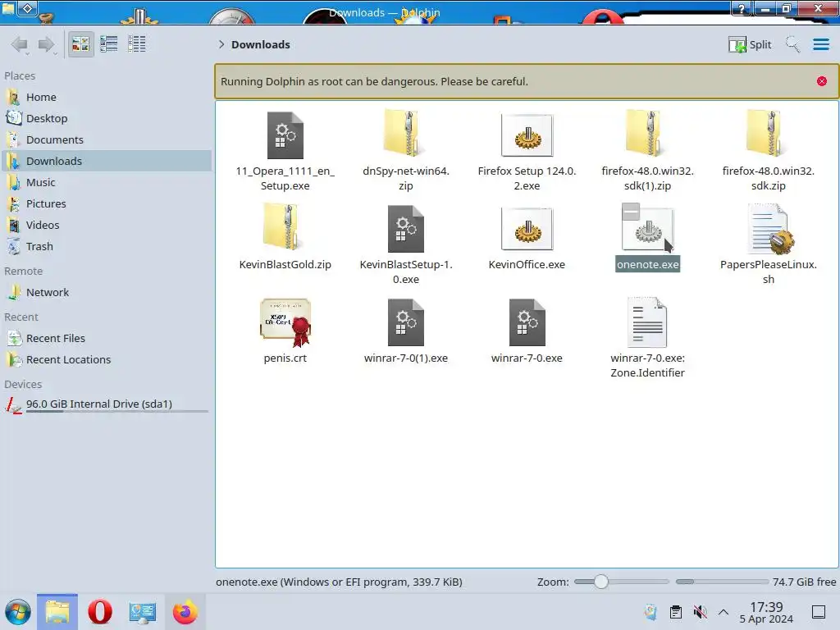
Task: Click Dolphin file manager taskbar icon
Action: tap(57, 612)
